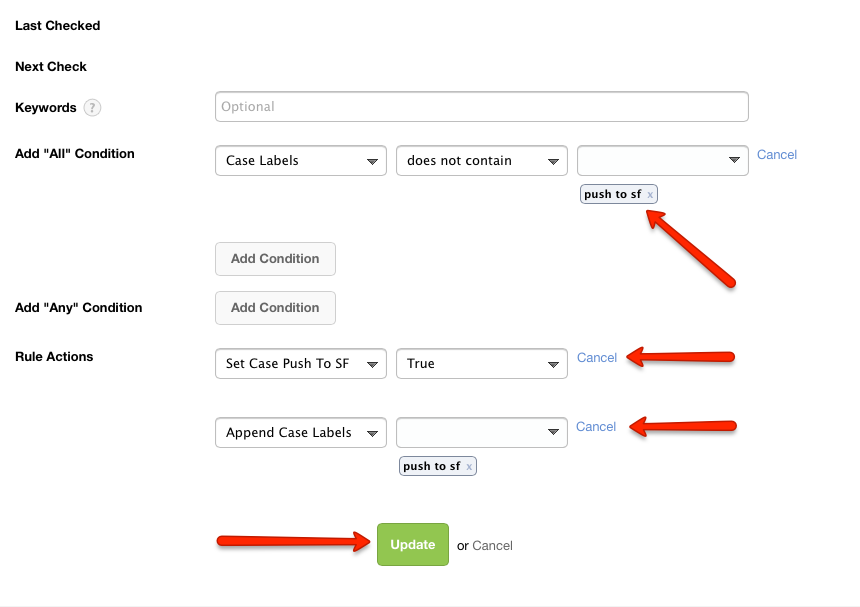Open the Case Labels condition field dropdown
This screenshot has width=860, height=607.
click(300, 161)
